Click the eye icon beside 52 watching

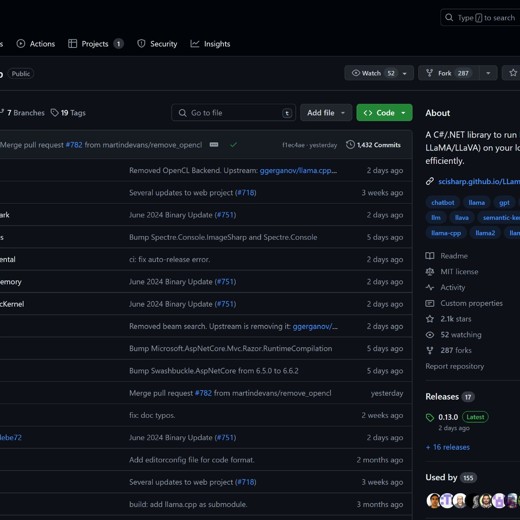[430, 335]
